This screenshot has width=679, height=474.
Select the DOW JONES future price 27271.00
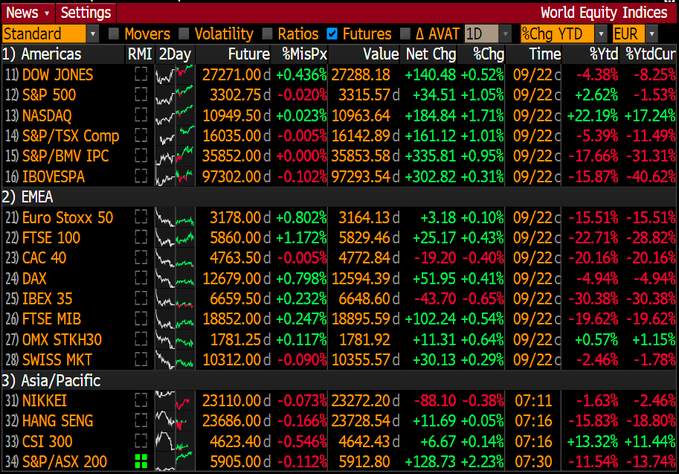tap(232, 75)
